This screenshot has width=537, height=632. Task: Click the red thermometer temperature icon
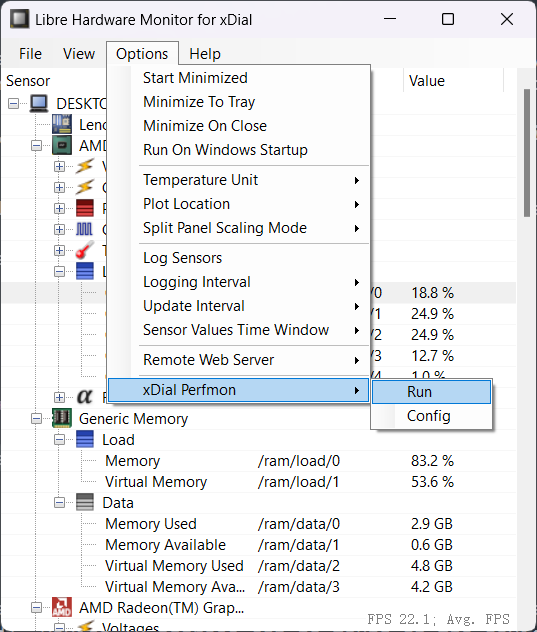85,250
